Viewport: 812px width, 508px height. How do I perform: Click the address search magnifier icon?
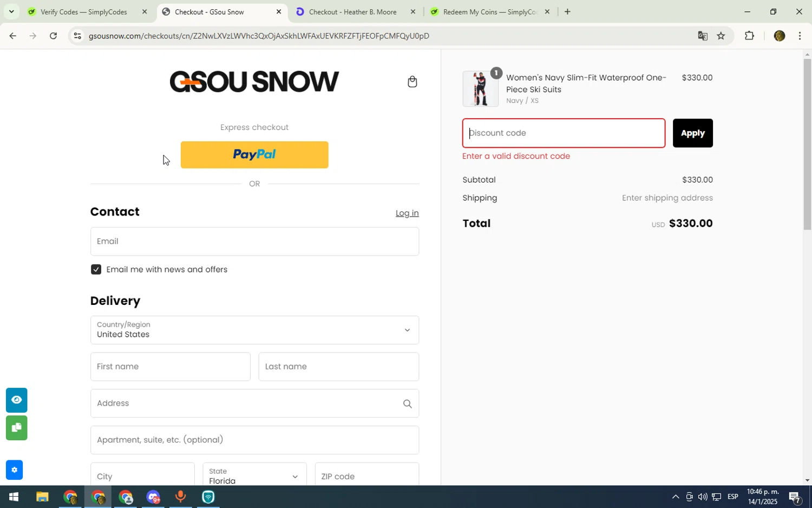coord(407,403)
